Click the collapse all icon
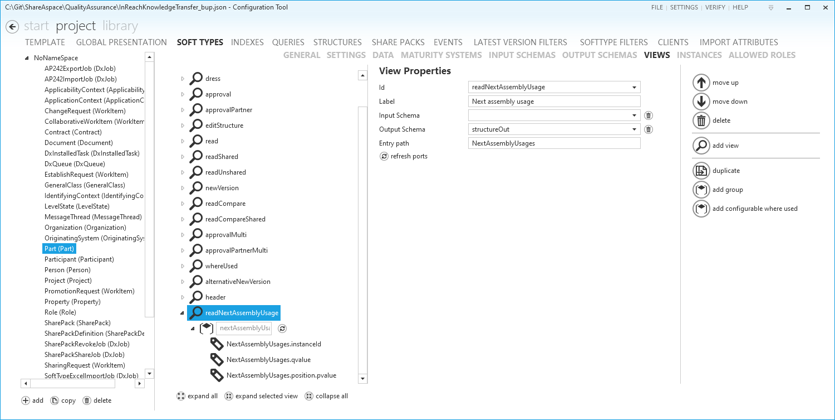835x420 pixels. [x=309, y=396]
